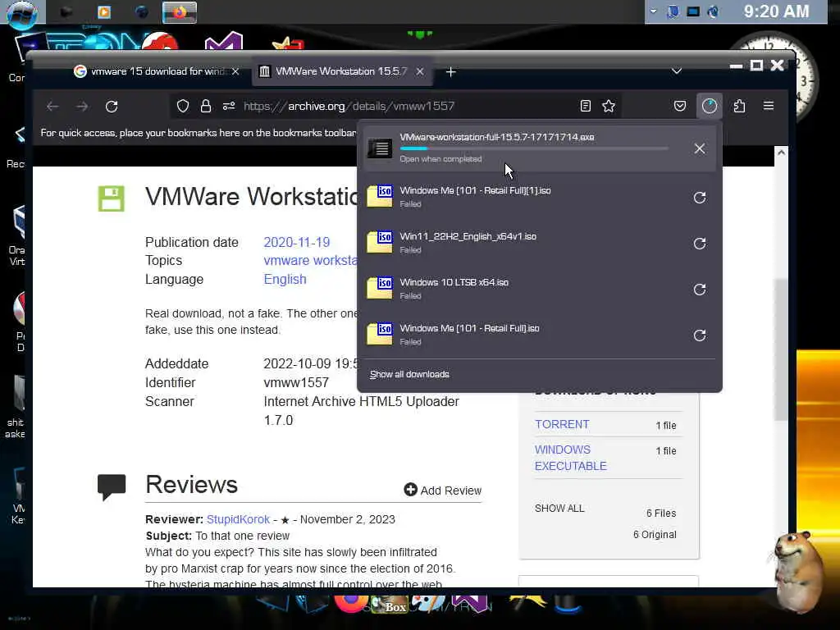Image resolution: width=840 pixels, height=630 pixels.
Task: Retry Win11_22H2_English_x64v1.iso download
Action: click(700, 244)
